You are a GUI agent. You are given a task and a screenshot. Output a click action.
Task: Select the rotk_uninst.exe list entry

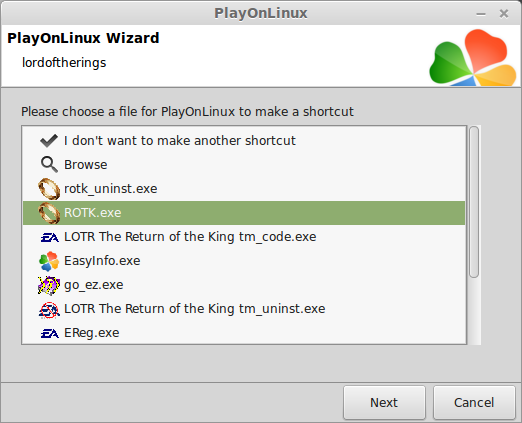click(244, 189)
